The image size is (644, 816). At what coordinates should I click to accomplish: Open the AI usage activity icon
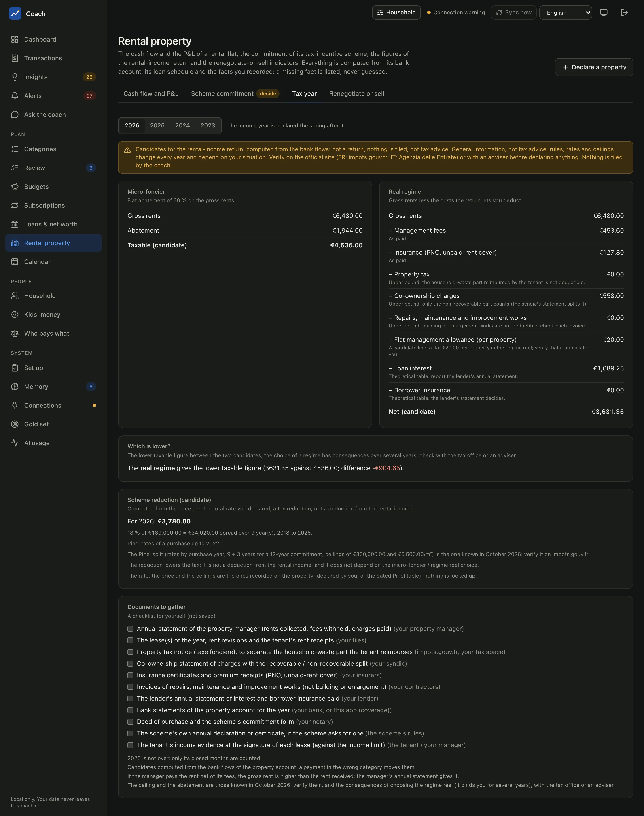pyautogui.click(x=15, y=443)
